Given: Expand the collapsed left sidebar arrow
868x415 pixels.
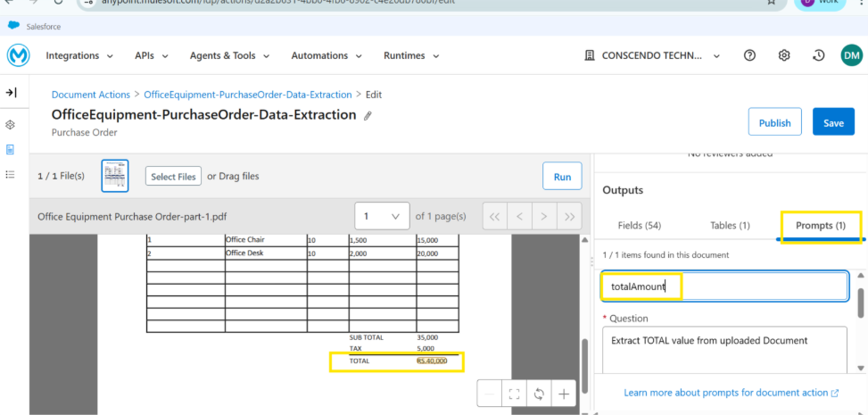Looking at the screenshot, I should tap(11, 93).
